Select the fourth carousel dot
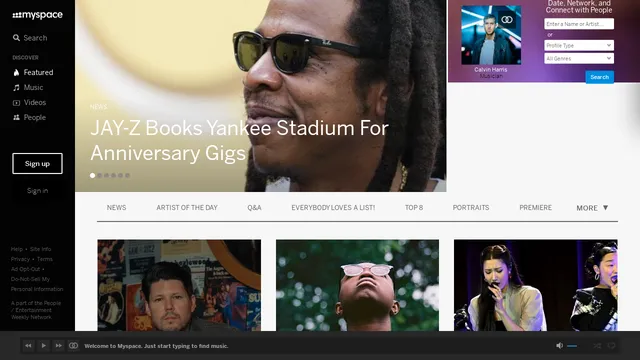 point(113,176)
